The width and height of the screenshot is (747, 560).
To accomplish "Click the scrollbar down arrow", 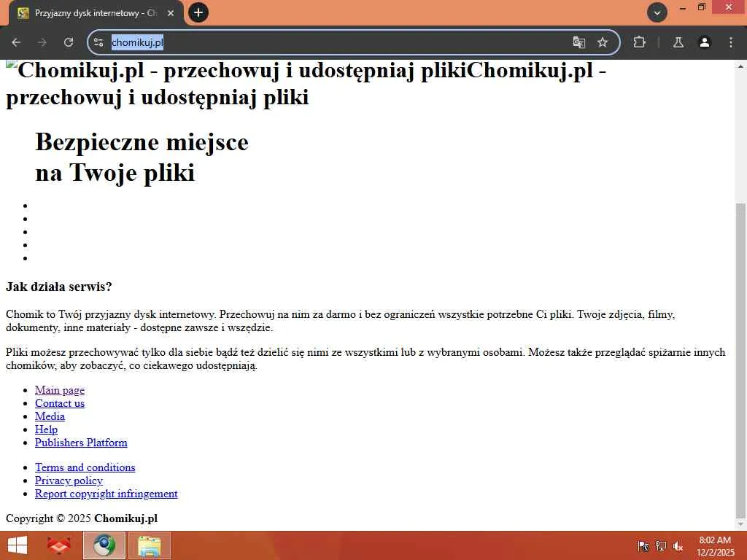I will coord(740,525).
